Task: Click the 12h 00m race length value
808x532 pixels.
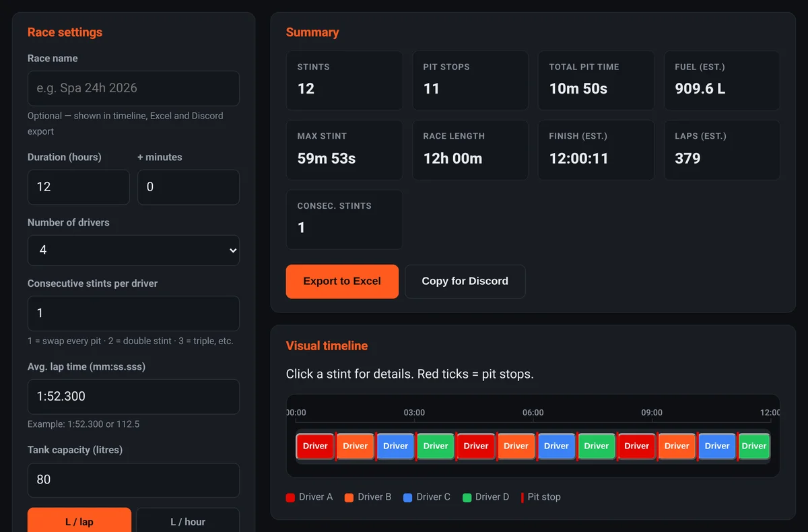Action: pos(452,159)
